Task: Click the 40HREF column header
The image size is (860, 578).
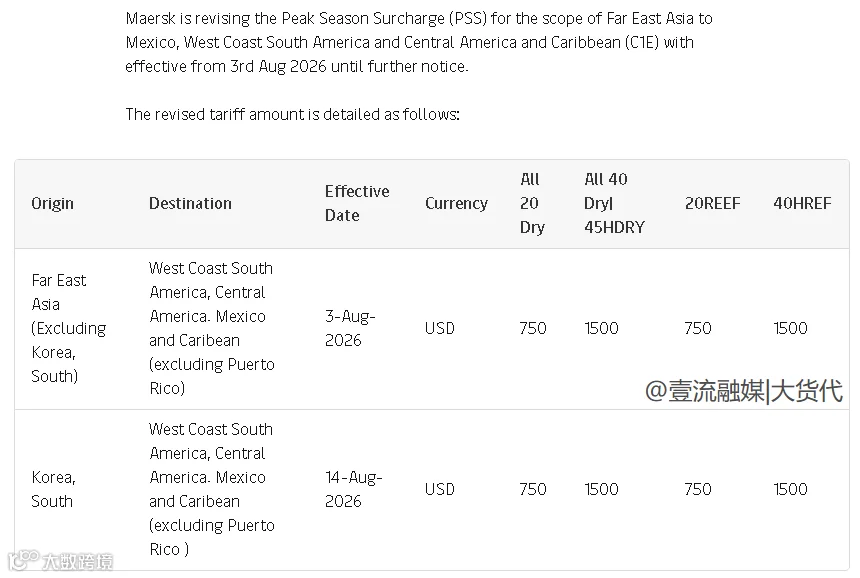Action: pyautogui.click(x=802, y=203)
